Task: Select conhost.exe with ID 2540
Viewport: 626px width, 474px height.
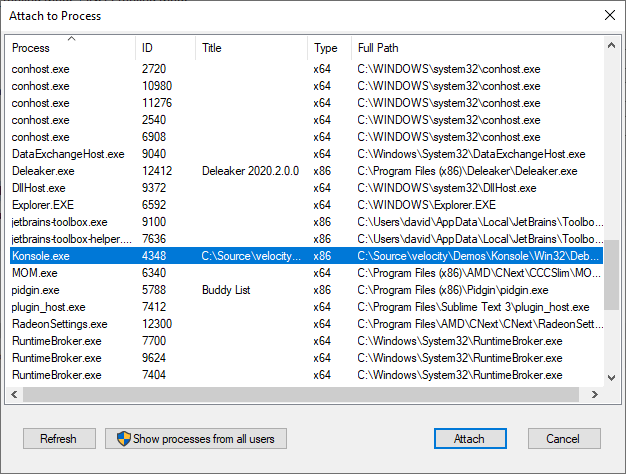Action: (x=306, y=120)
